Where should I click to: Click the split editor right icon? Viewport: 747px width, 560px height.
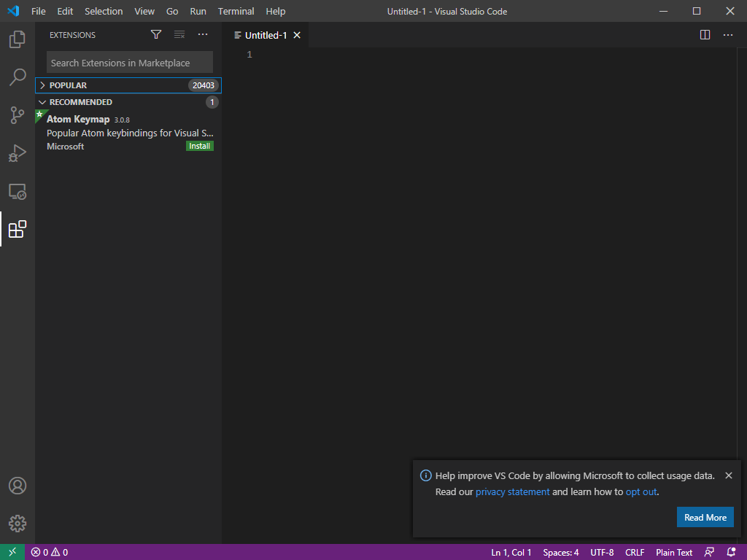(x=705, y=35)
